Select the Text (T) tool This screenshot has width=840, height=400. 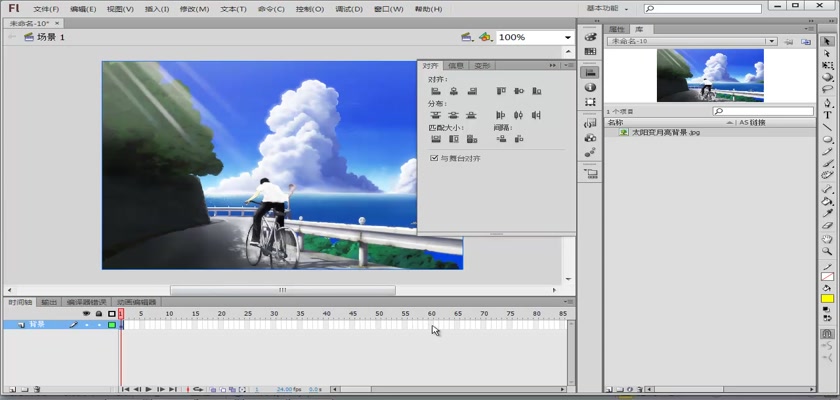[827, 115]
